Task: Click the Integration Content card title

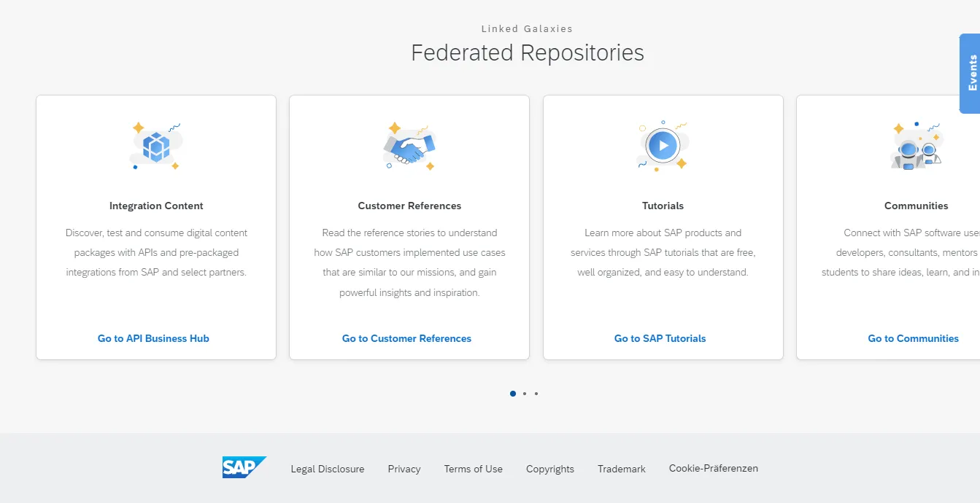Action: pos(156,206)
